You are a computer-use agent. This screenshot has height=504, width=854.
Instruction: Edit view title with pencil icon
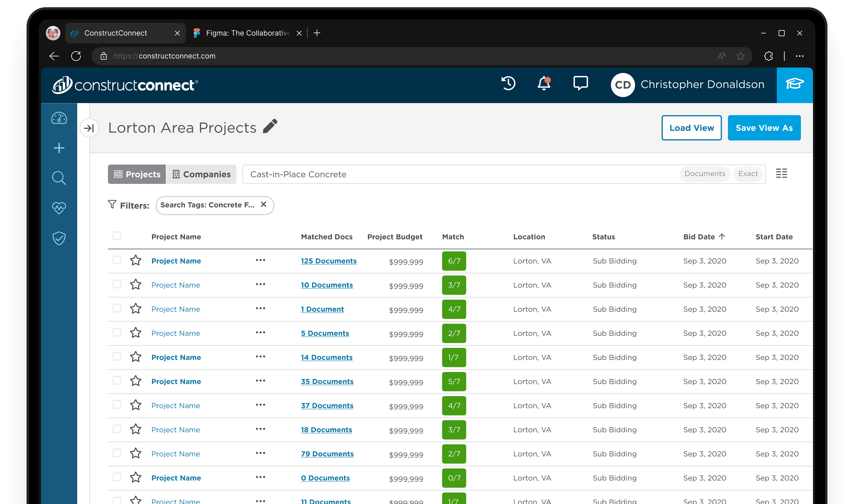click(x=270, y=127)
